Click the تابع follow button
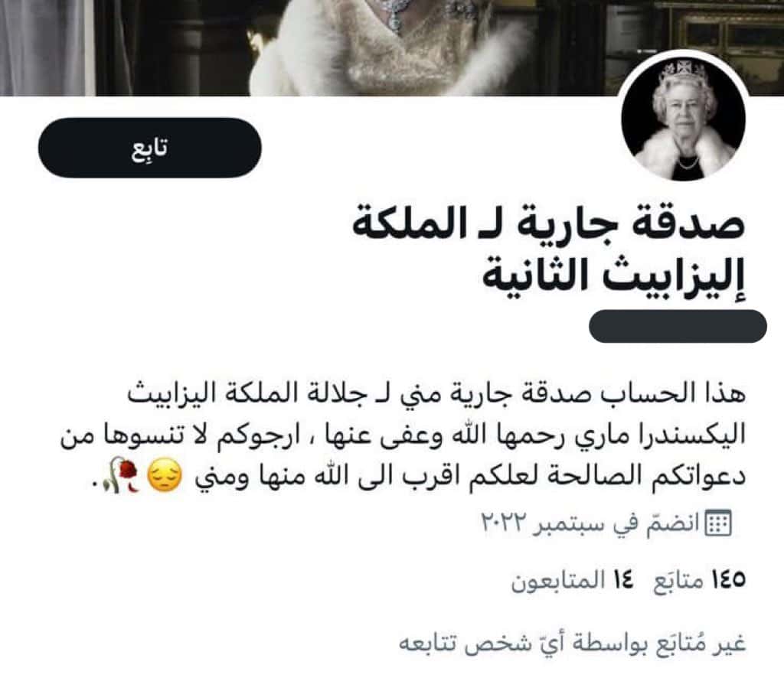 [149, 148]
